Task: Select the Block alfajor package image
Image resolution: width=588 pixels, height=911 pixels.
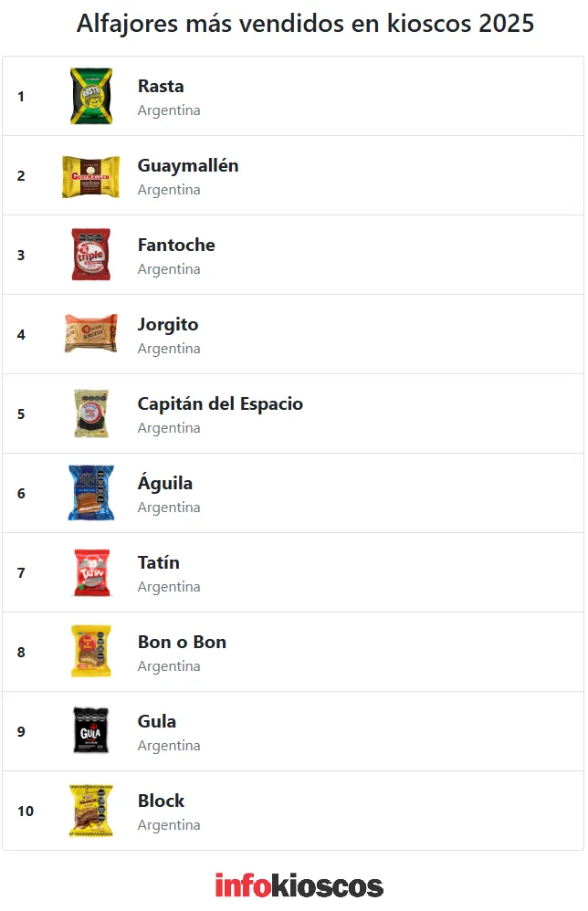Action: click(91, 811)
